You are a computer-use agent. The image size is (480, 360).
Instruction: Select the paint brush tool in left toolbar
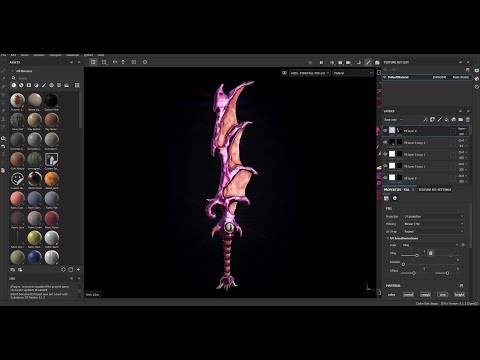coord(3,71)
